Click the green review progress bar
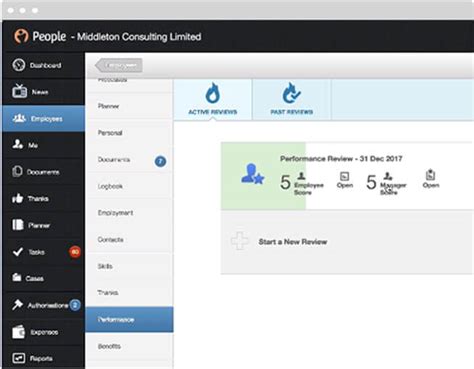The height and width of the screenshot is (369, 474). click(x=263, y=176)
